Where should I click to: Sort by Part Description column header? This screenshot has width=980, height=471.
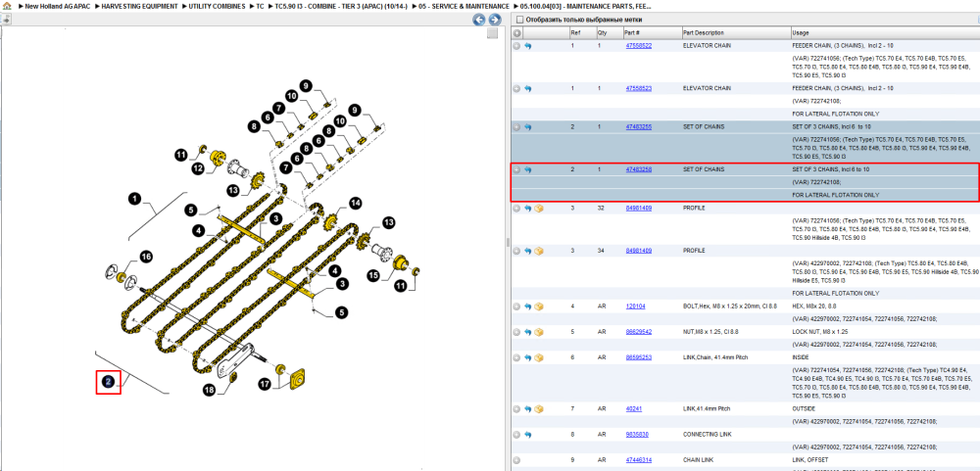703,33
